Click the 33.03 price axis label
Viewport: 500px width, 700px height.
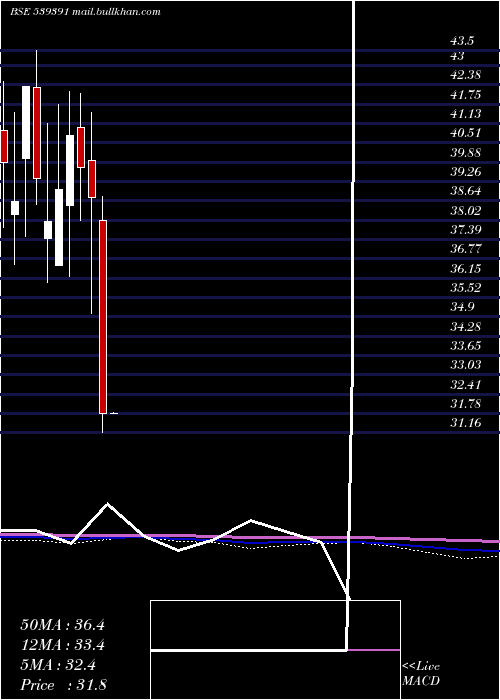tap(466, 365)
